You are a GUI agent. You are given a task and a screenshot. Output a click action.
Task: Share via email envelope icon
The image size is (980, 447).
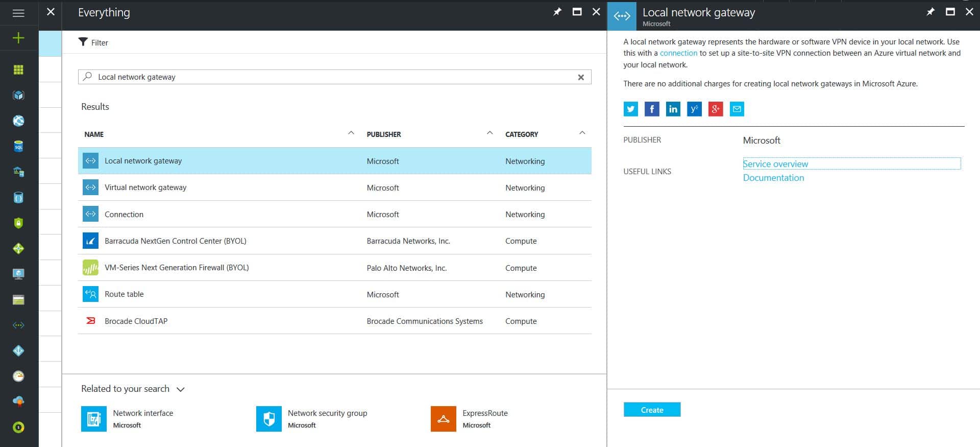pyautogui.click(x=737, y=109)
